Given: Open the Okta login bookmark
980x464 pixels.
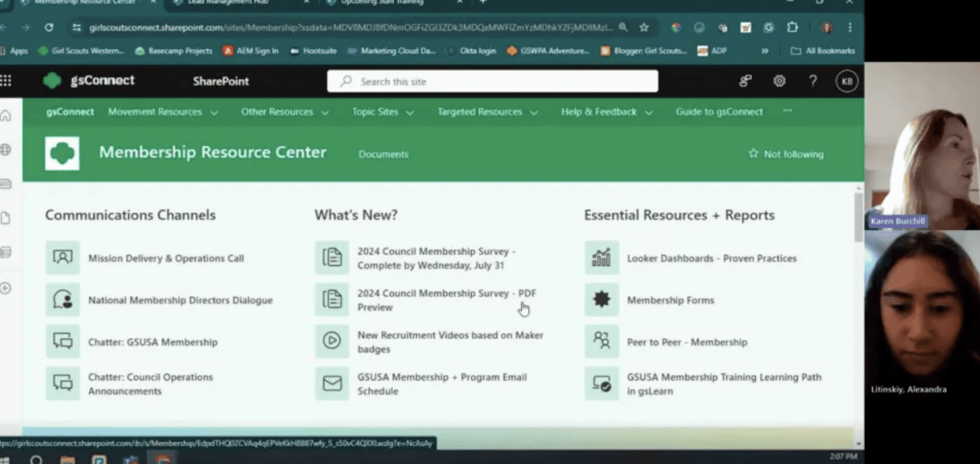Looking at the screenshot, I should pyautogui.click(x=471, y=51).
